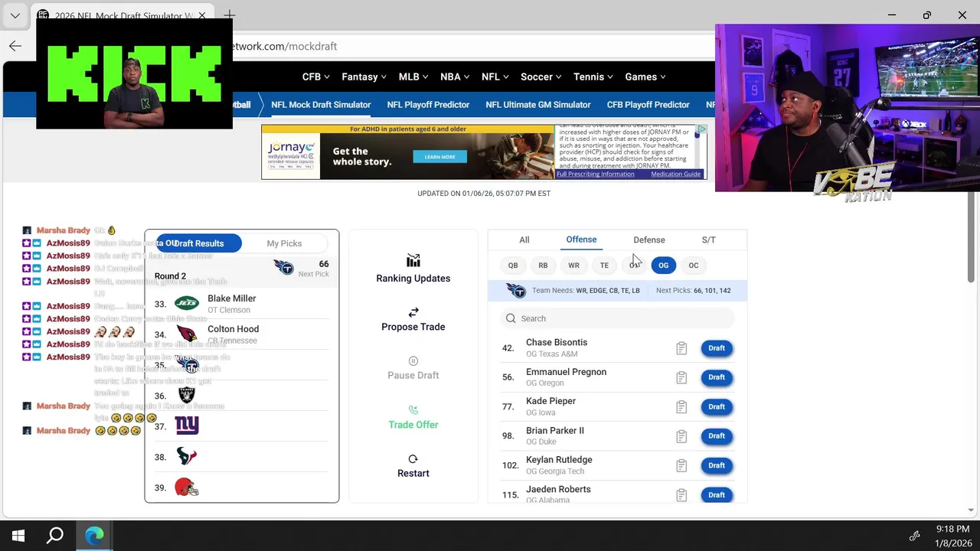
Task: Expand the MLB dropdown menu
Action: click(x=413, y=77)
